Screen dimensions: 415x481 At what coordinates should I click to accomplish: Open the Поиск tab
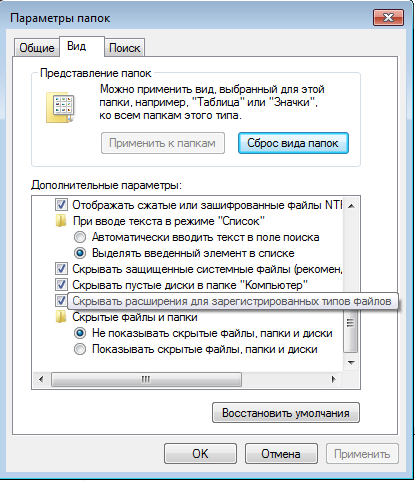[124, 48]
